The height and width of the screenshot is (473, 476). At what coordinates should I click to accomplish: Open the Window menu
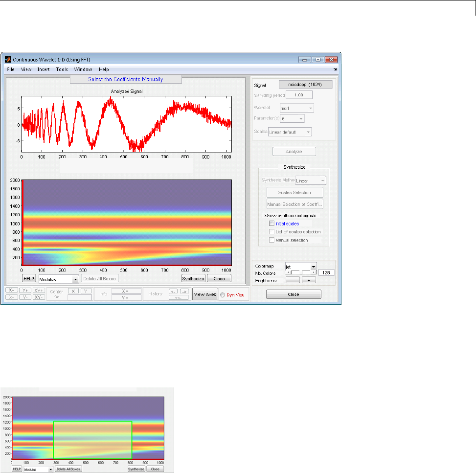(x=83, y=69)
